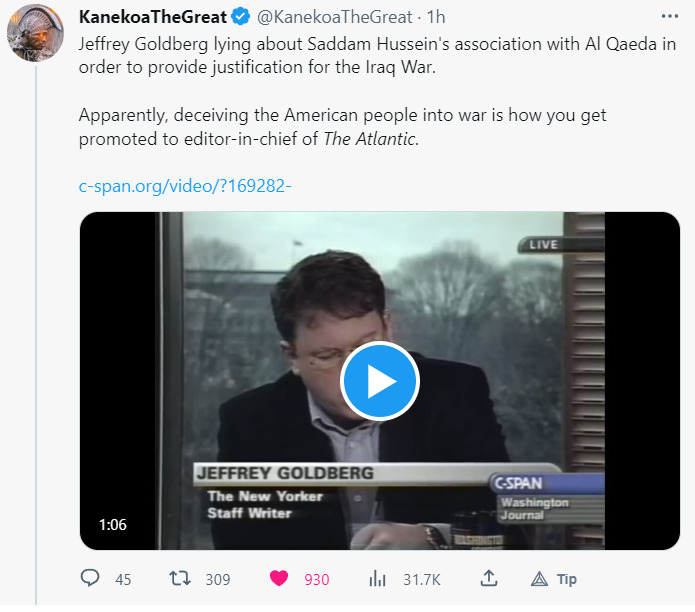Click the retweet arrows icon
The image size is (695, 612).
coord(178,579)
